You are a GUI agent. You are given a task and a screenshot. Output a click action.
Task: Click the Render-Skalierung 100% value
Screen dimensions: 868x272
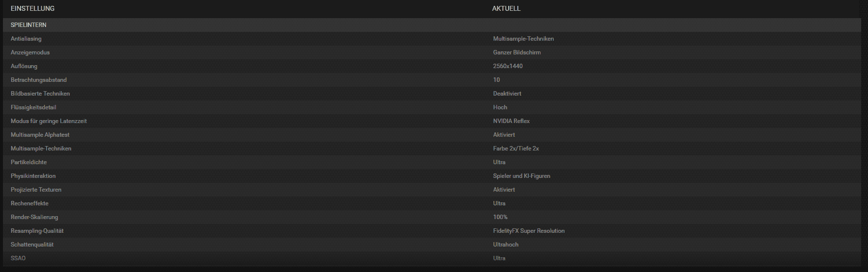click(x=500, y=217)
